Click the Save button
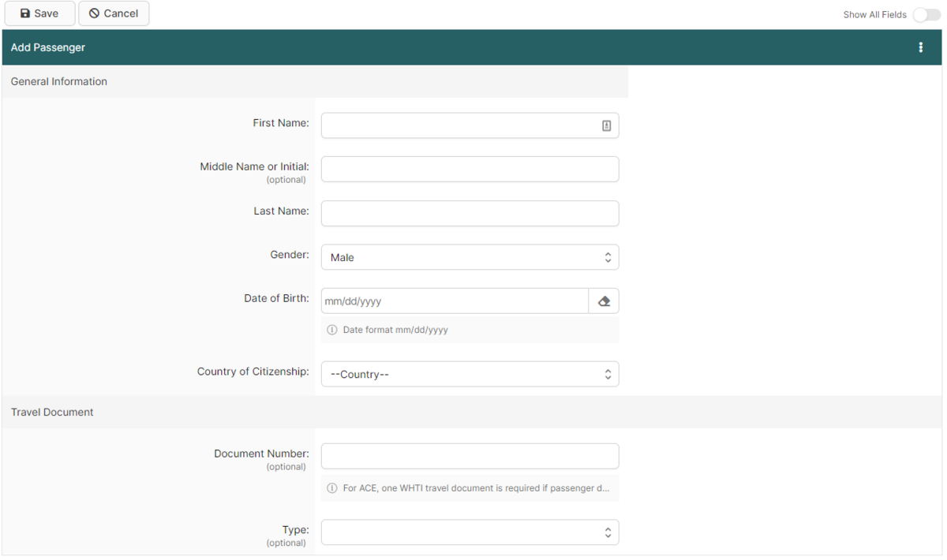Screen dimensions: 947x560 click(x=39, y=13)
